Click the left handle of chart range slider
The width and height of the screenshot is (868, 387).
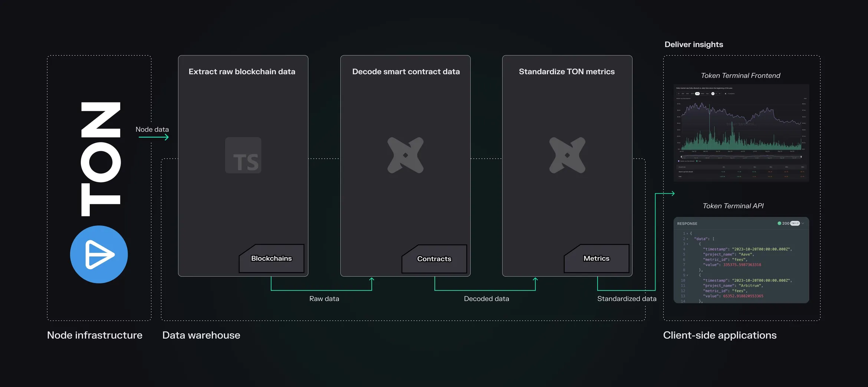click(x=681, y=157)
